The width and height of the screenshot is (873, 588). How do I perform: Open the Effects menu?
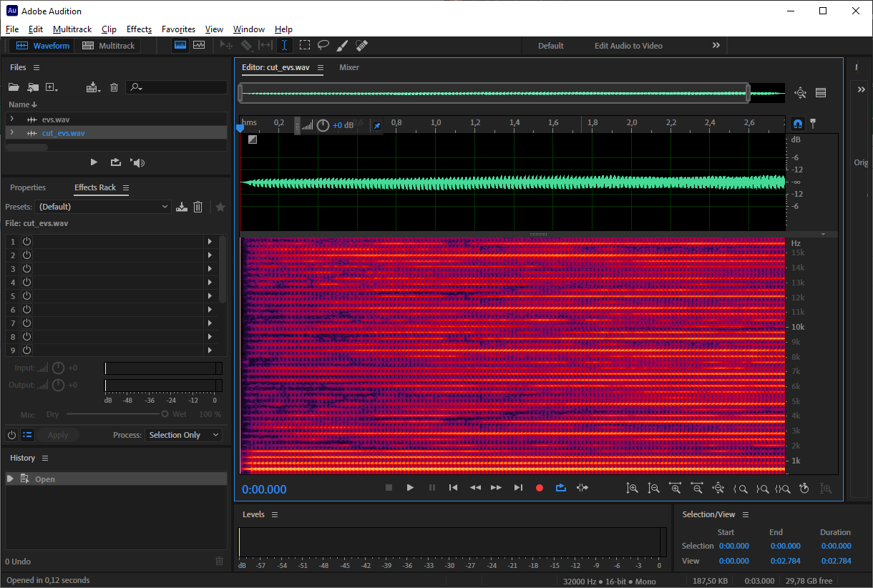click(139, 29)
